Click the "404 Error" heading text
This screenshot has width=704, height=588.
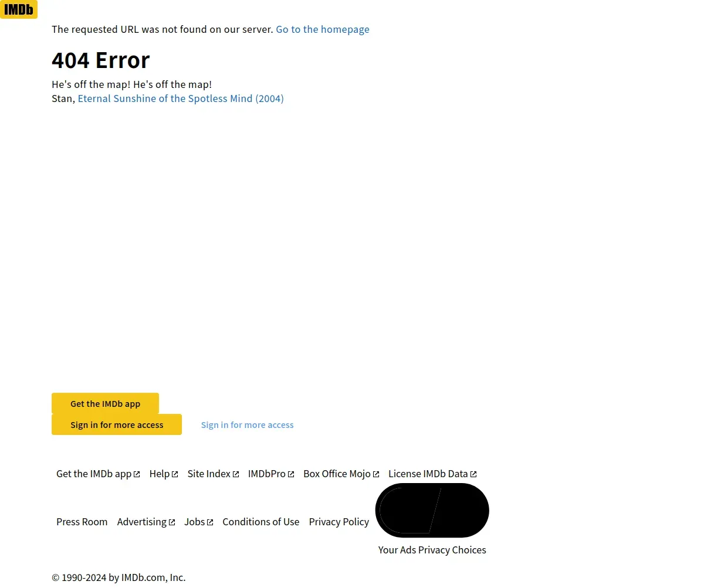[x=101, y=60]
